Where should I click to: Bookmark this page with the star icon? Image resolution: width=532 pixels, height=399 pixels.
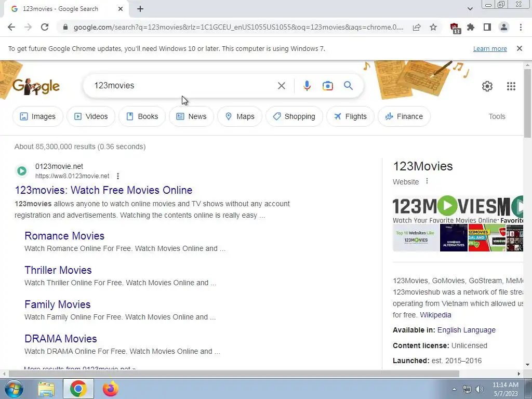[x=433, y=27]
